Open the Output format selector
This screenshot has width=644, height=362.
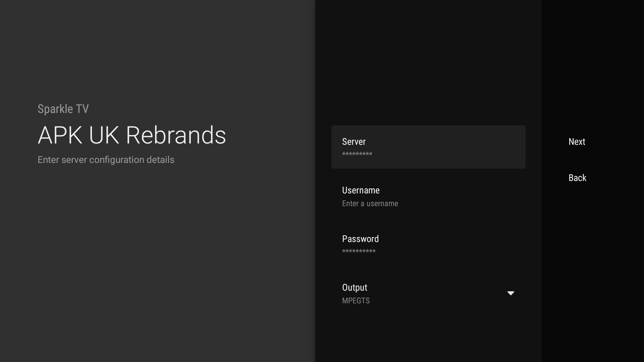[x=428, y=293]
